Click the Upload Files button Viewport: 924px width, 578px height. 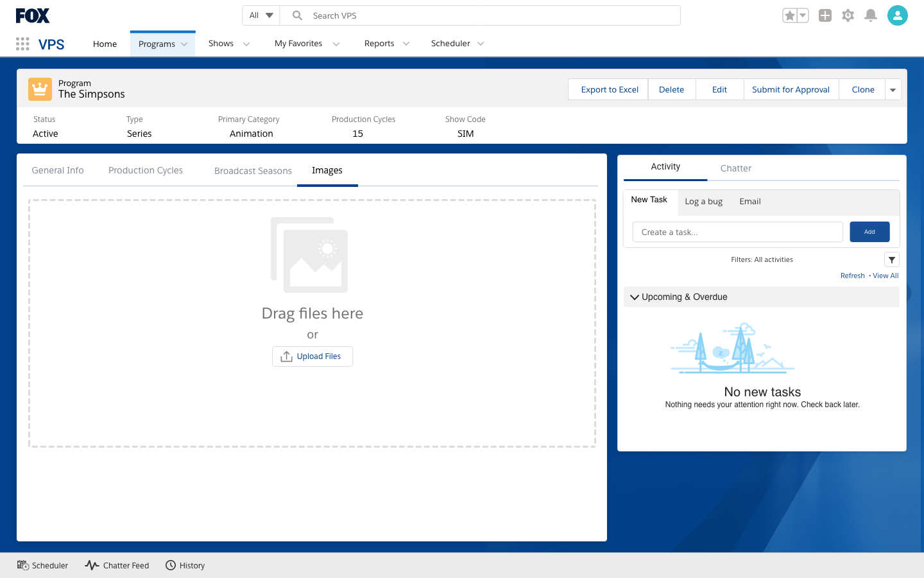coord(312,356)
